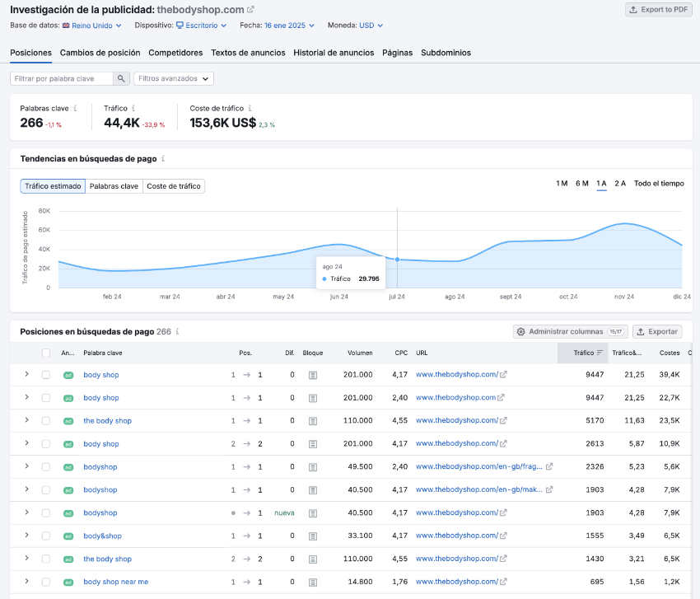Open block icon in body shop near me row
Screen dimensions: 700x599
pos(313,582)
